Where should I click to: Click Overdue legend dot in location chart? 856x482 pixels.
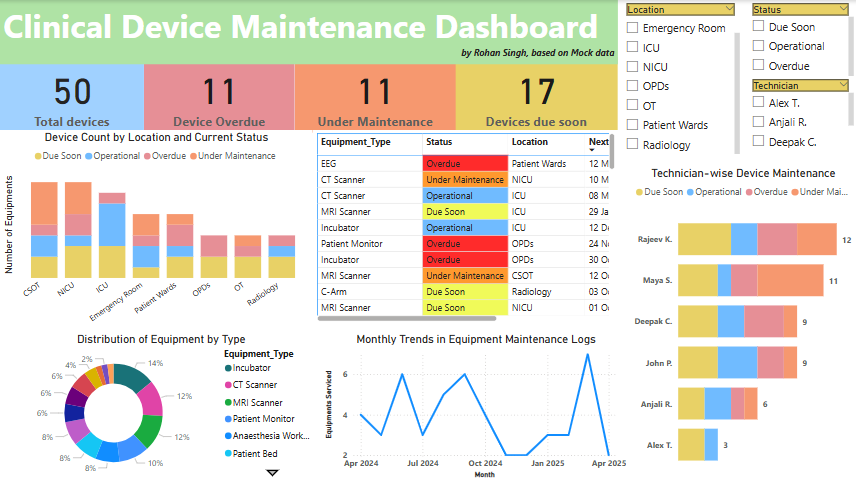click(x=147, y=156)
